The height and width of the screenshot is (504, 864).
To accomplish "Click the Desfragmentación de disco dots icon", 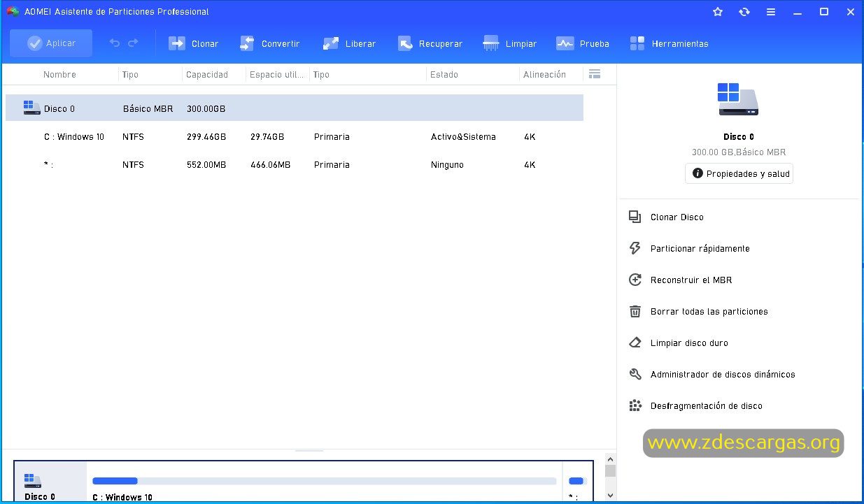I will pyautogui.click(x=635, y=405).
